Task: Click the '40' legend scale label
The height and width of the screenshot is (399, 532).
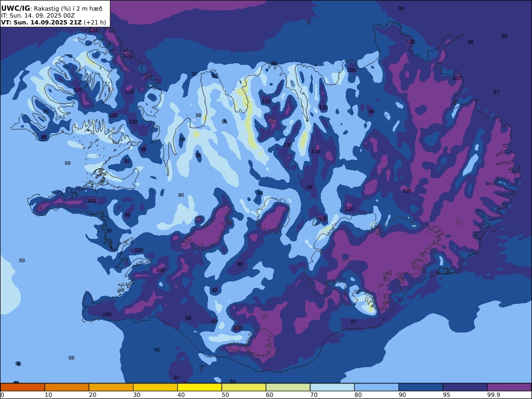Action: (181, 395)
